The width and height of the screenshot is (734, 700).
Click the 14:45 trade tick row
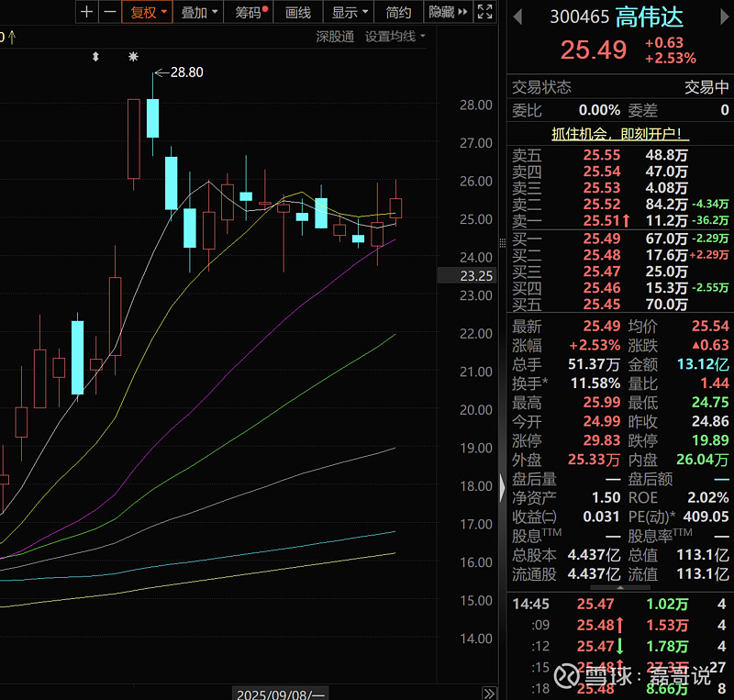click(x=620, y=604)
